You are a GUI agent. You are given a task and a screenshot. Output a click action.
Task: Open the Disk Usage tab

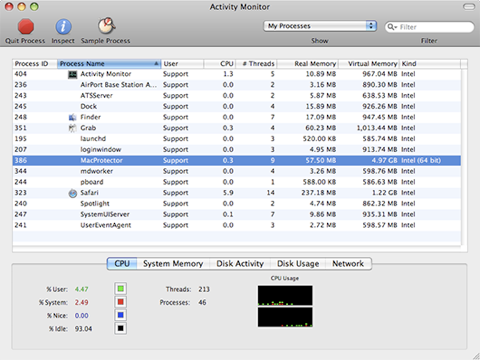click(298, 264)
